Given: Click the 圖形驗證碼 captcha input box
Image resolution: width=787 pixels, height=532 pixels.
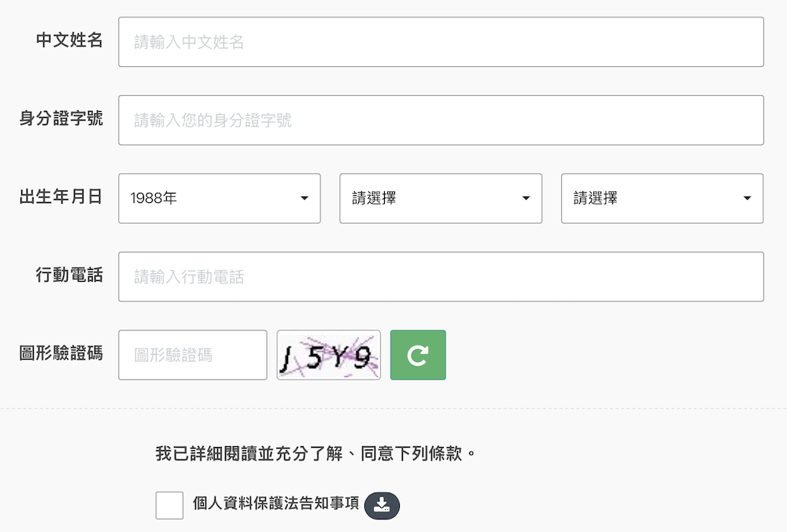Looking at the screenshot, I should click(192, 355).
